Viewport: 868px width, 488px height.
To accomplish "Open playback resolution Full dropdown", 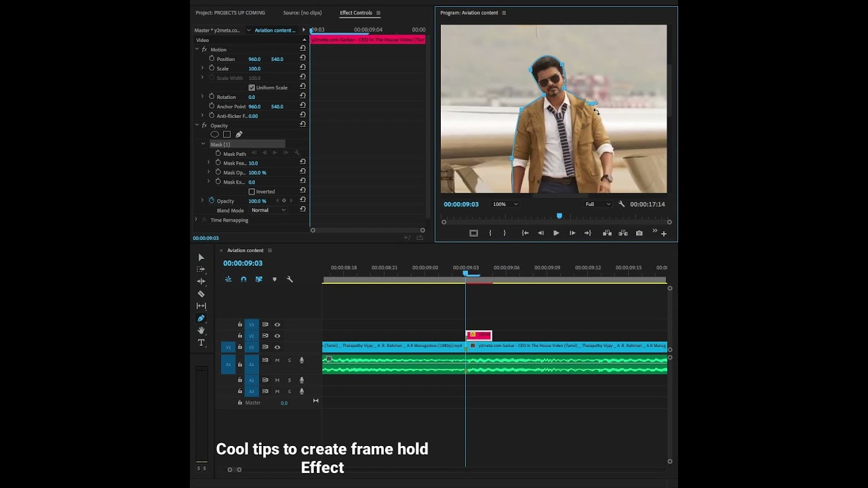I will 598,204.
